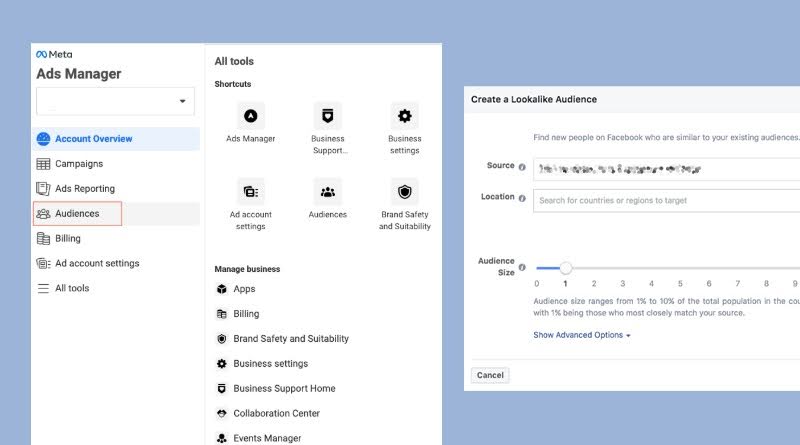This screenshot has height=445, width=800.
Task: Open the Audiences shortcut icon
Action: coord(328,192)
